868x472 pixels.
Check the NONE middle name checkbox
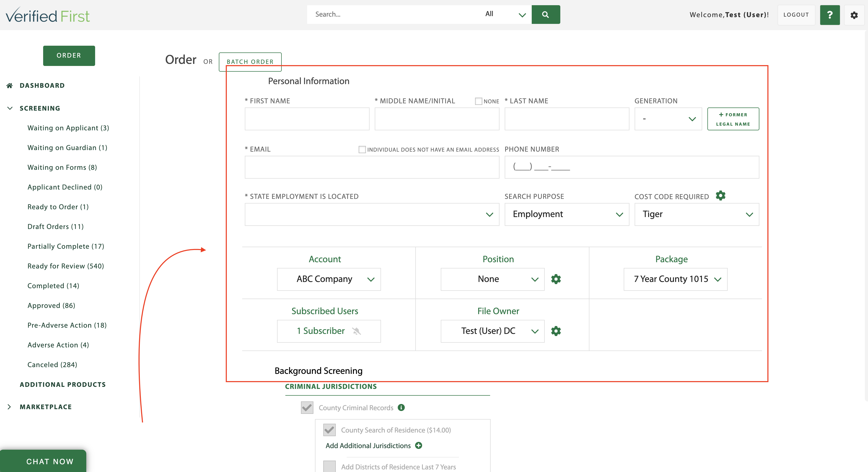tap(478, 101)
